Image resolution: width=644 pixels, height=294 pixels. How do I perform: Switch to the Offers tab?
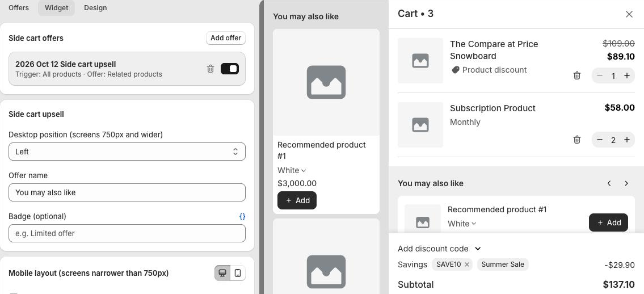[x=19, y=8]
